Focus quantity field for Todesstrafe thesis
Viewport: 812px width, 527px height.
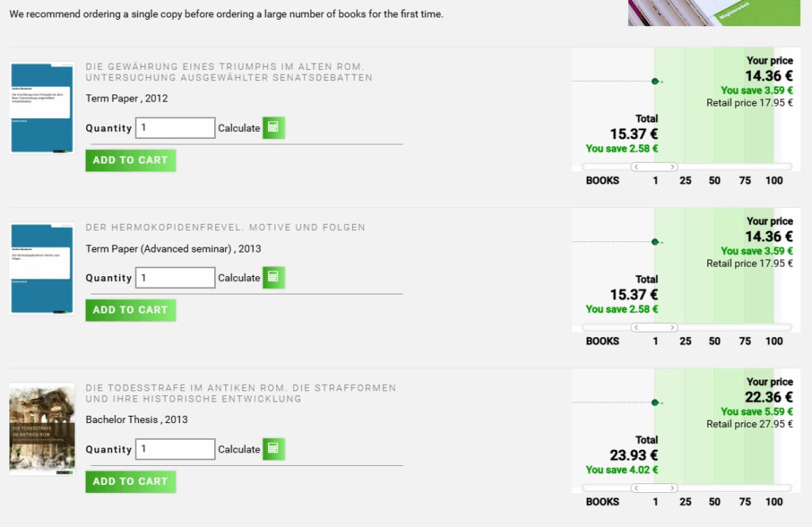pos(175,449)
